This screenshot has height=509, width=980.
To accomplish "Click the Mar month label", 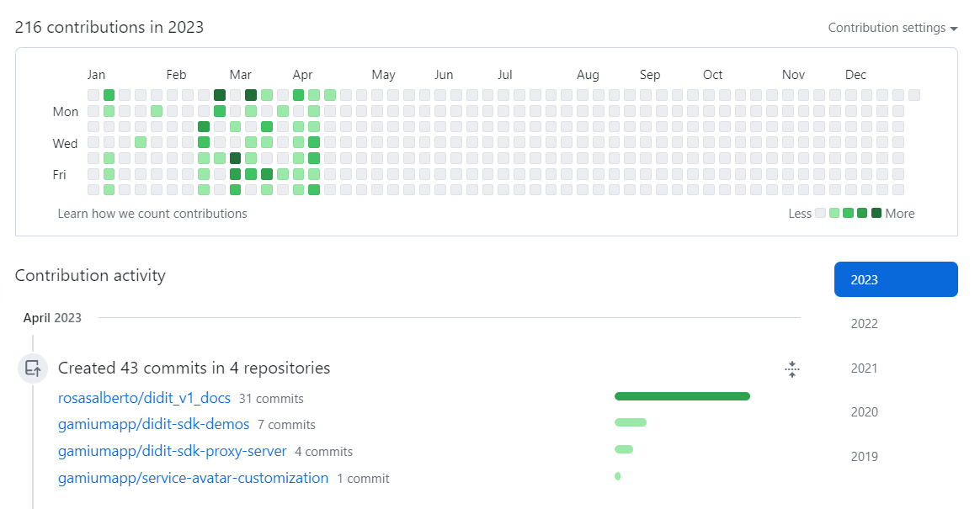I will (241, 75).
